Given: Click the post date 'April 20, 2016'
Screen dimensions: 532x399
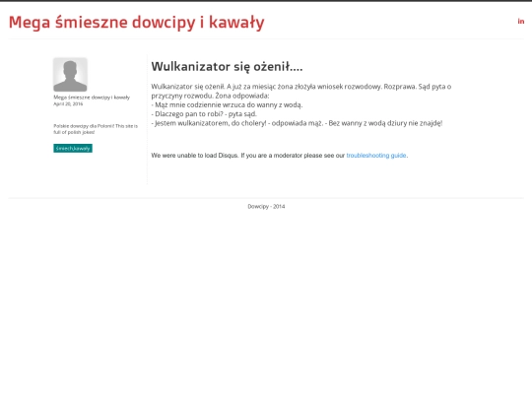Looking at the screenshot, I should 68,103.
